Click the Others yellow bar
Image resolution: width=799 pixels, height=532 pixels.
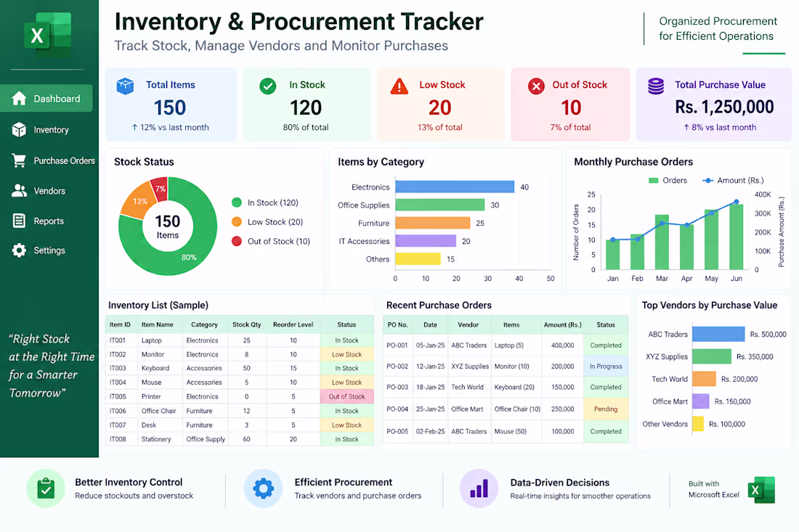pyautogui.click(x=418, y=258)
